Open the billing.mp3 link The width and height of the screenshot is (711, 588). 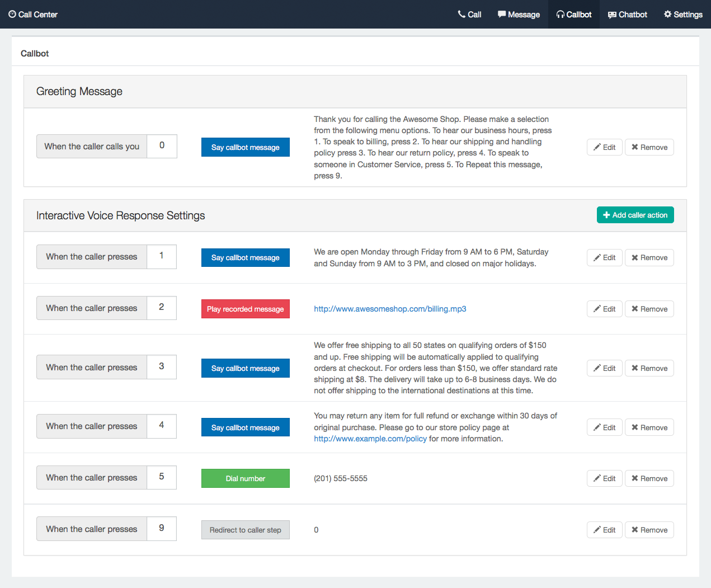click(390, 308)
